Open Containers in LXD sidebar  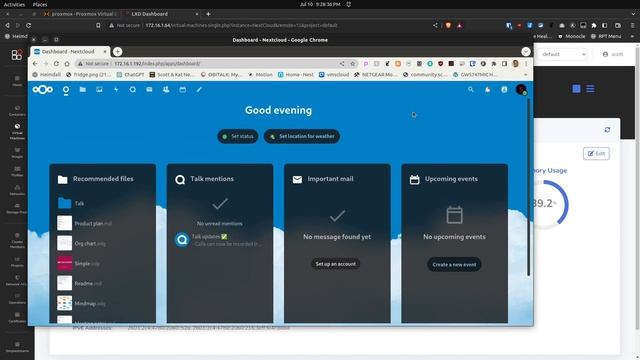(x=17, y=111)
